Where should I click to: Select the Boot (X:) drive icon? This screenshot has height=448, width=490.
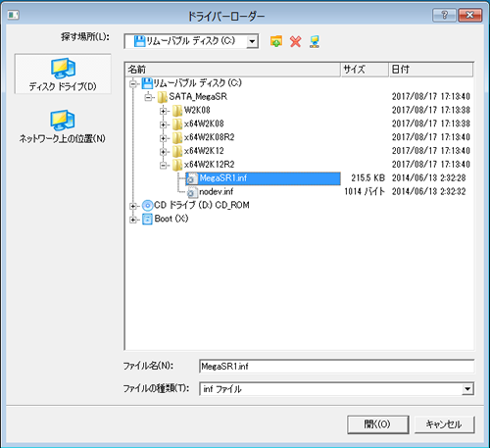tap(147, 219)
